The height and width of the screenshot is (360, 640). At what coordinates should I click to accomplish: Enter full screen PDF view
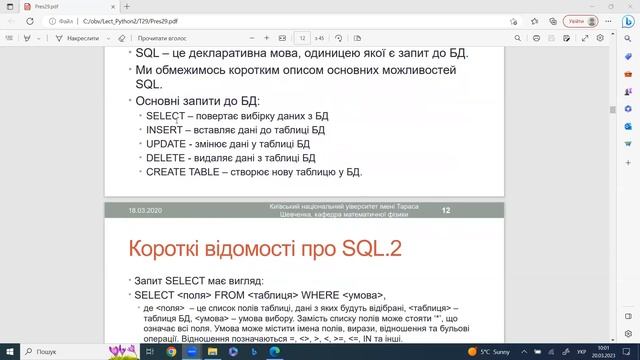point(585,38)
